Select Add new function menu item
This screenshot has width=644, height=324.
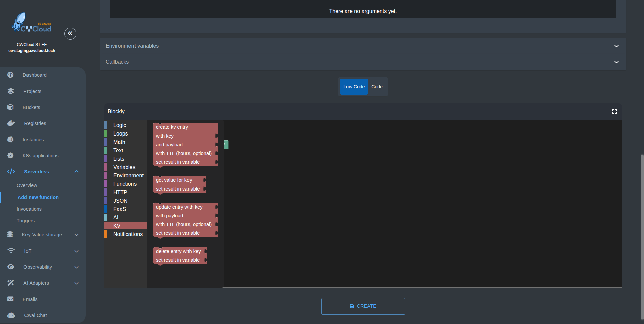pos(38,197)
